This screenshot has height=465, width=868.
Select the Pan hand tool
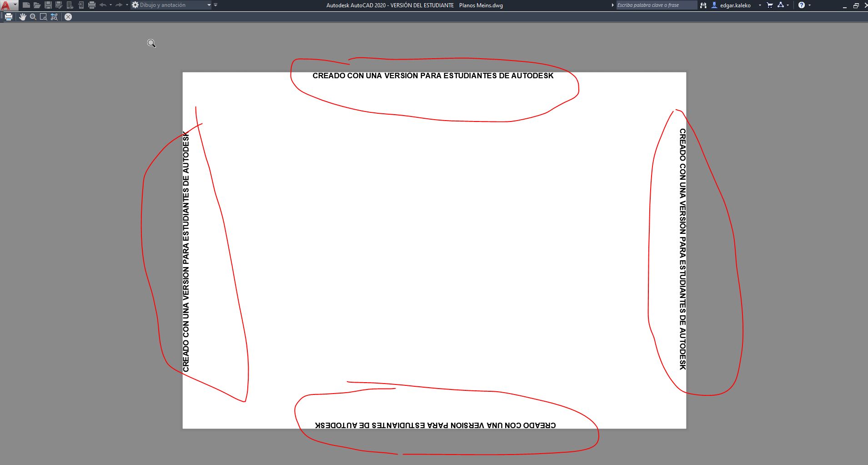tap(23, 17)
